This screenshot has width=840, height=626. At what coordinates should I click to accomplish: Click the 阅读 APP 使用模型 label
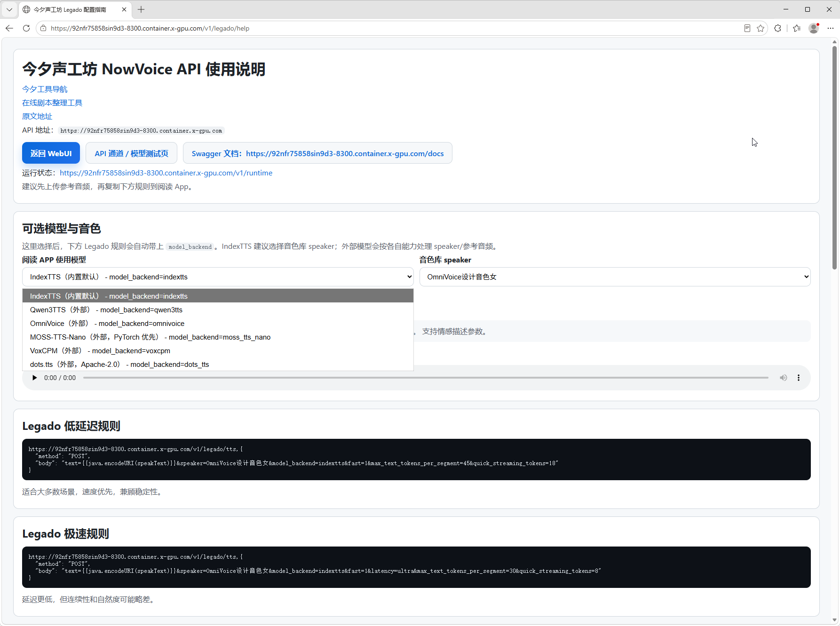point(54,260)
